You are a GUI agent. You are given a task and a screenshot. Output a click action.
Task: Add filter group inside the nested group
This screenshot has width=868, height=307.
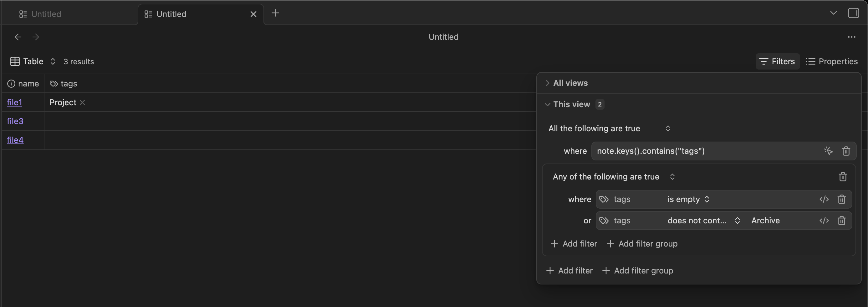point(642,244)
